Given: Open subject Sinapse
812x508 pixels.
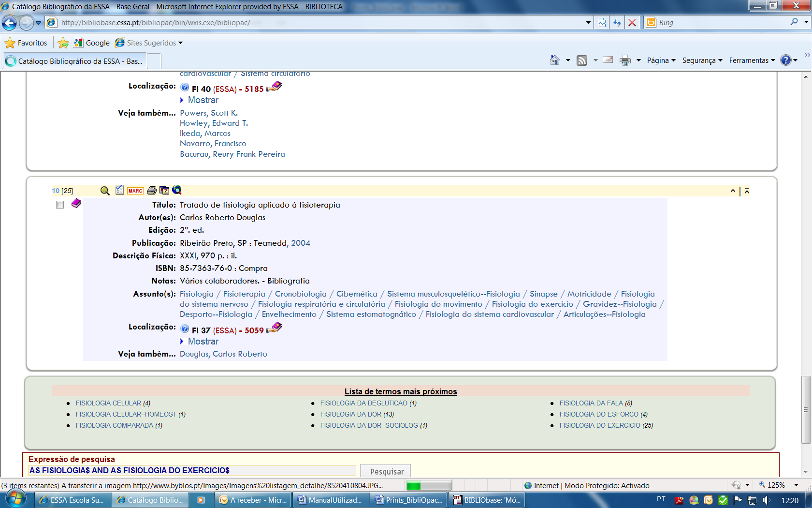Looking at the screenshot, I should (x=543, y=294).
